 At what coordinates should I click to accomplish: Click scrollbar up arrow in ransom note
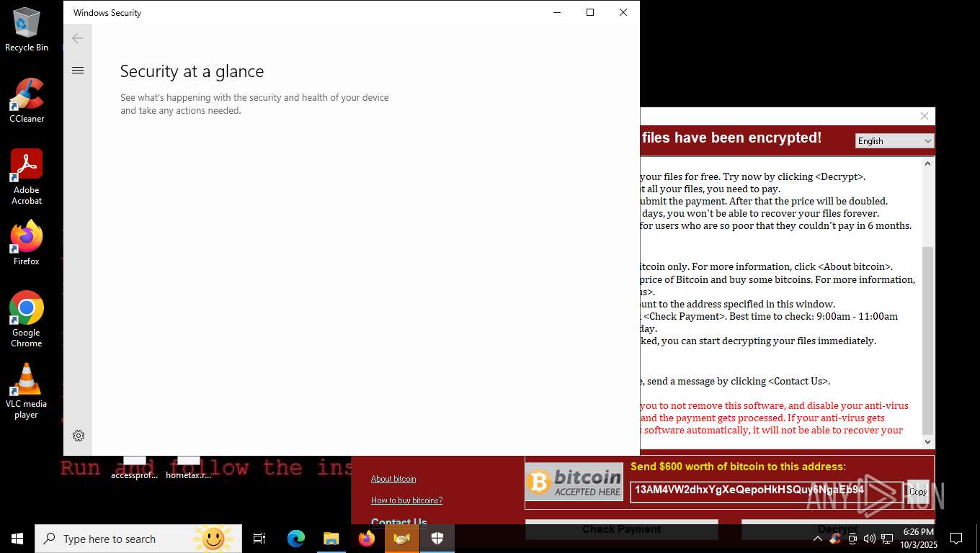tap(928, 163)
